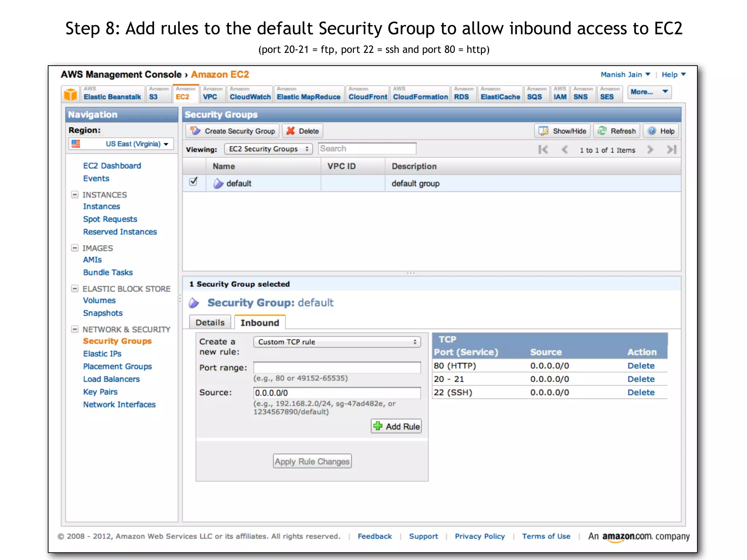Open Events in navigation
This screenshot has height=560, width=747.
(96, 178)
